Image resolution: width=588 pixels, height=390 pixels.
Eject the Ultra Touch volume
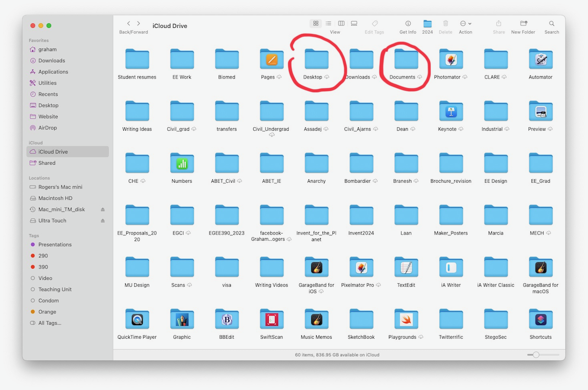tap(102, 220)
